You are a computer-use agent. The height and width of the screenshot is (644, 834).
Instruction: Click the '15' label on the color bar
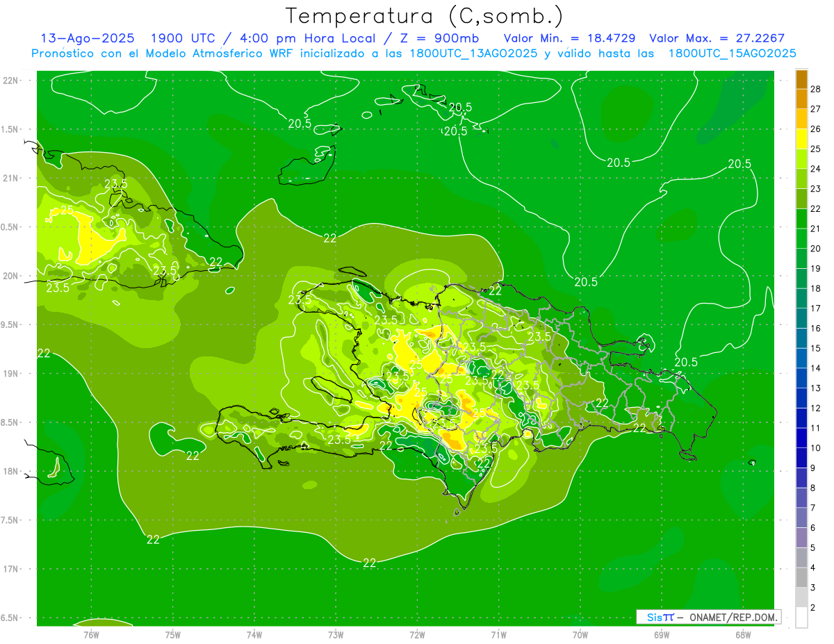pyautogui.click(x=815, y=349)
